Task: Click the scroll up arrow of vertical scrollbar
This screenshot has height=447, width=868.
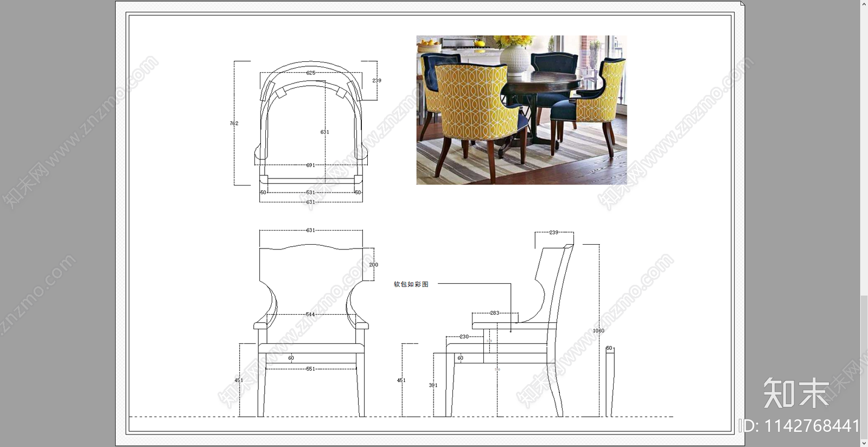Action: [x=864, y=3]
